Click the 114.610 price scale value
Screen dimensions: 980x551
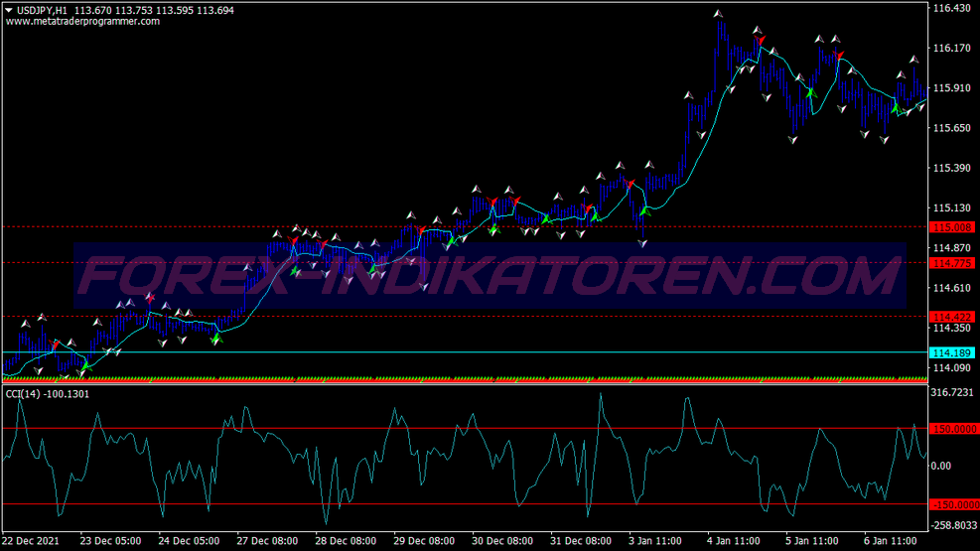pos(952,288)
